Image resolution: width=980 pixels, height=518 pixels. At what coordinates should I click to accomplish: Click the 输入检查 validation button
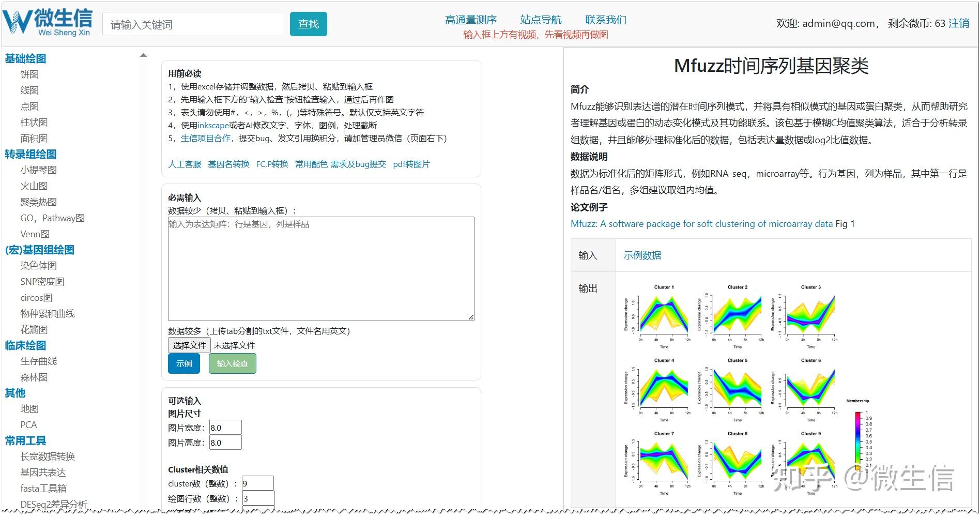[232, 363]
